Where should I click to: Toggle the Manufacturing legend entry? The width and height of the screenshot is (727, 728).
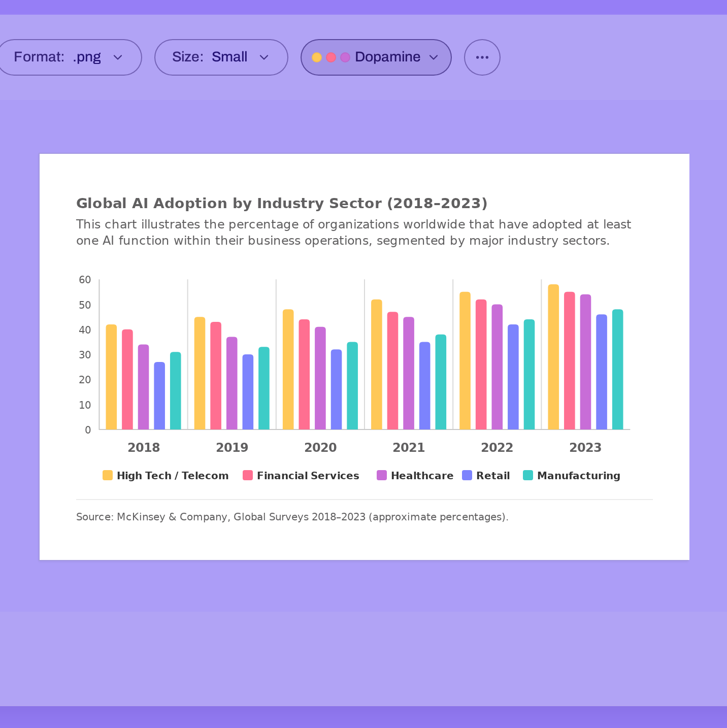(x=572, y=476)
